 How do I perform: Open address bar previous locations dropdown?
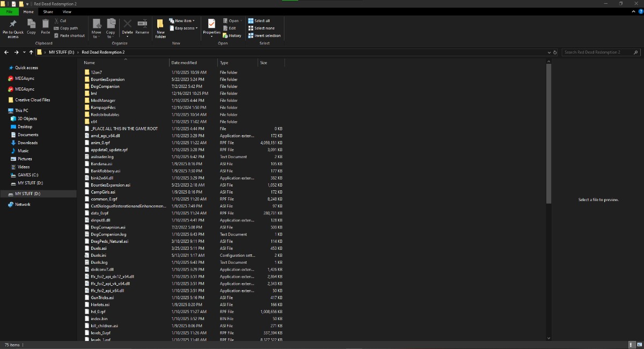548,53
